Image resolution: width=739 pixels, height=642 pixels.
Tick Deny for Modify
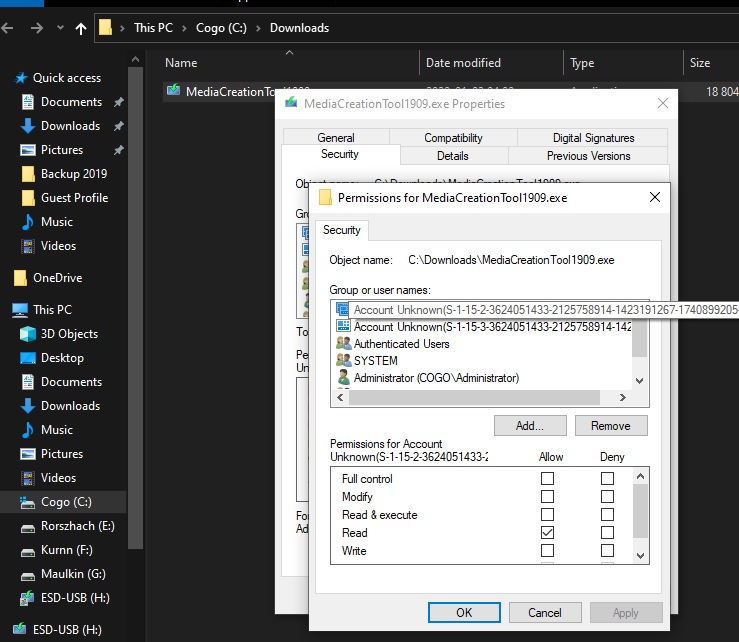click(x=608, y=496)
